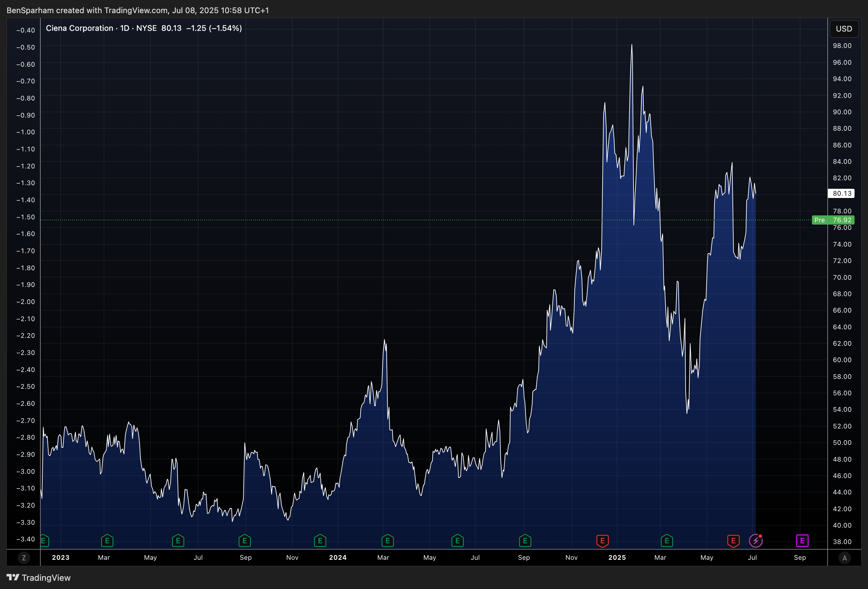Click the purple lightning event marker near Jul 2025
868x589 pixels.
tap(756, 541)
